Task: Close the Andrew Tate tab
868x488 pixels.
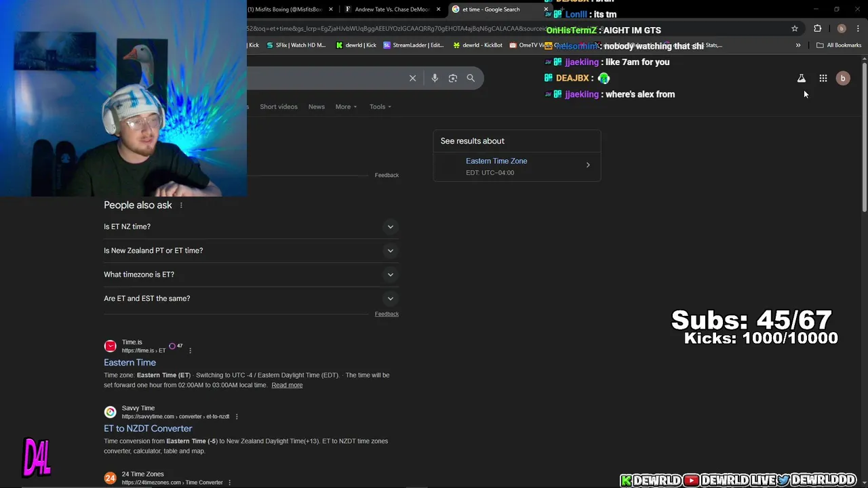Action: tap(438, 9)
